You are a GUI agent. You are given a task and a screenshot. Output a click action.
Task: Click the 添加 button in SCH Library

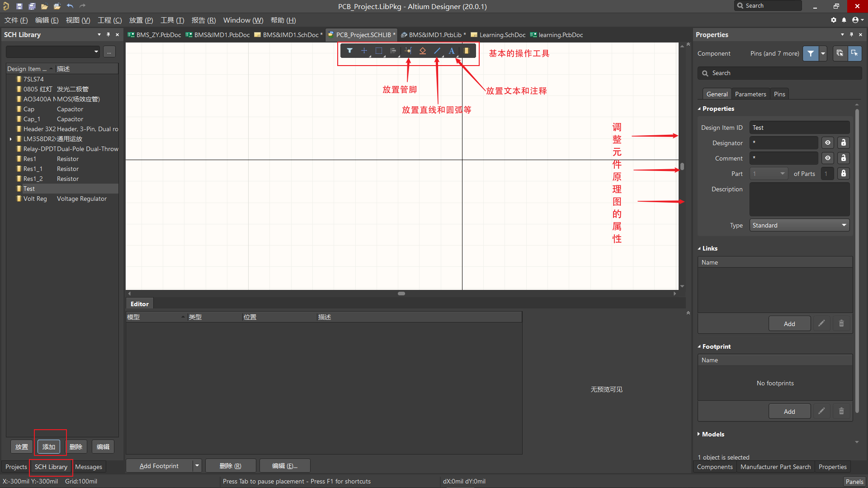click(x=49, y=447)
